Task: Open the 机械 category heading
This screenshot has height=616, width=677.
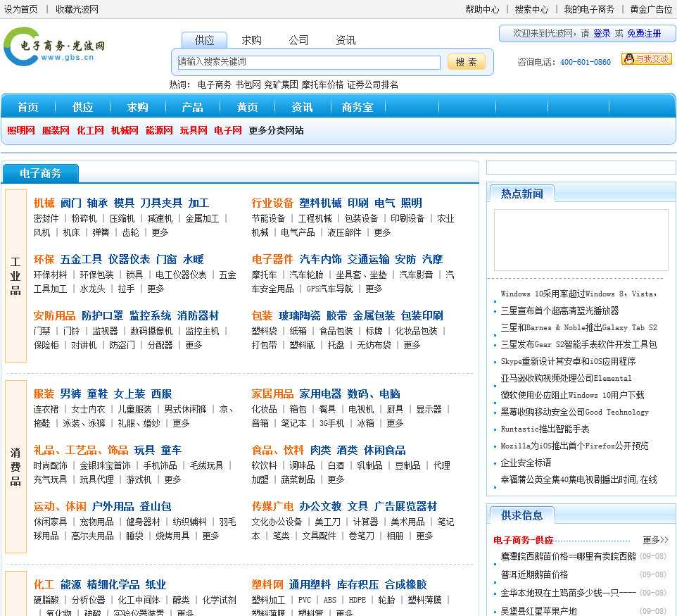Action: [44, 203]
